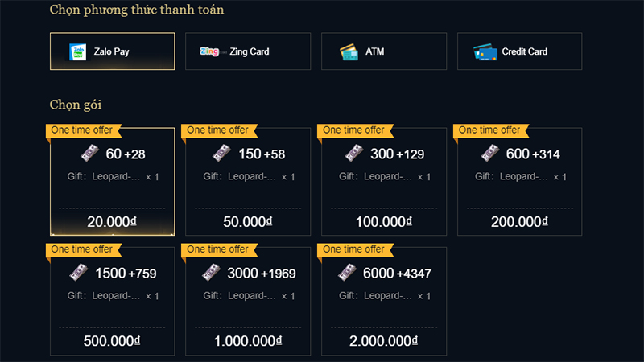This screenshot has height=362, width=644.
Task: Choose the 50.000đ package price
Action: pos(248,222)
